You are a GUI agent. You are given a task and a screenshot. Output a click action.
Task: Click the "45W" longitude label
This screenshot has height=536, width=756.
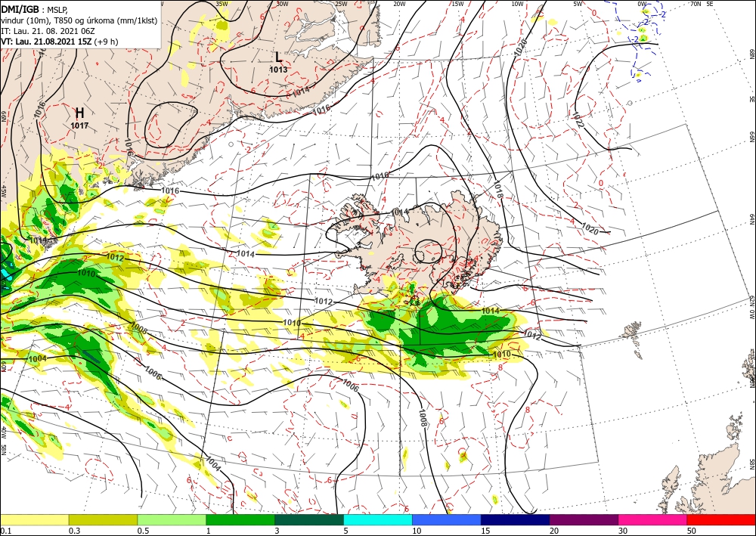(x=3, y=191)
